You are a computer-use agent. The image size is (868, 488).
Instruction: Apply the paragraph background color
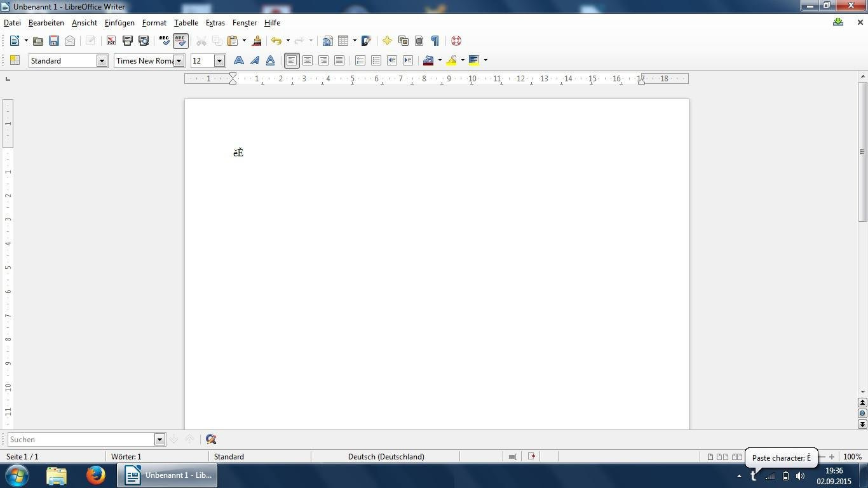pyautogui.click(x=474, y=60)
